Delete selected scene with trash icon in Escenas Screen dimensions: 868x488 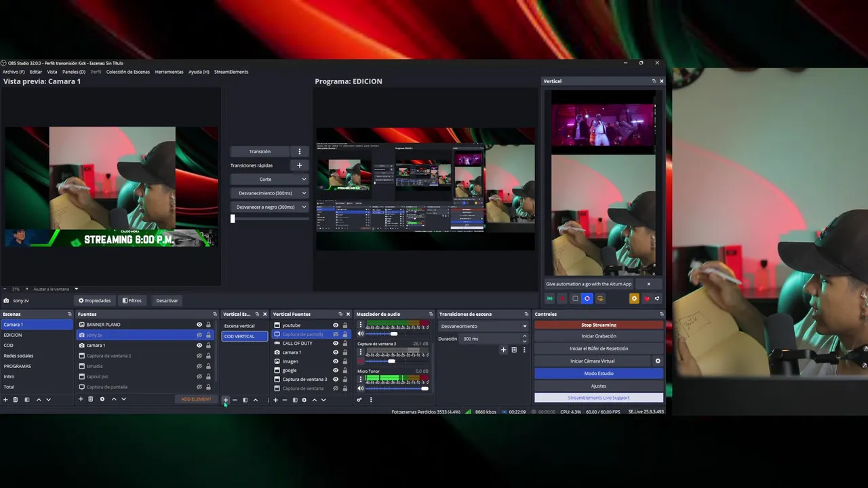point(16,399)
